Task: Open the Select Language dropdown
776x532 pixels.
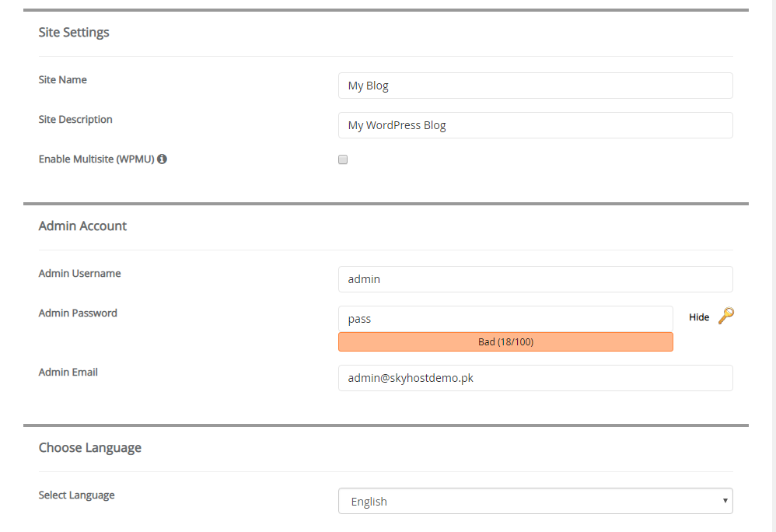Action: pyautogui.click(x=536, y=501)
